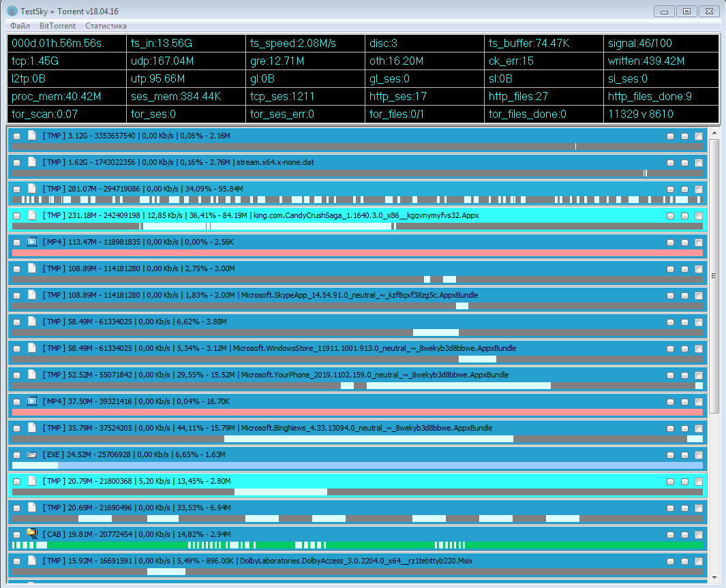Tick the left checkbox of the Microsoft.WindowsStore row
726x588 pixels.
pyautogui.click(x=17, y=349)
